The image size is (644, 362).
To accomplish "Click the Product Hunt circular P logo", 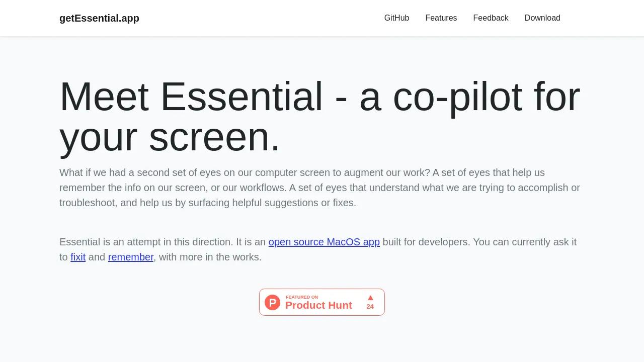I will (272, 302).
